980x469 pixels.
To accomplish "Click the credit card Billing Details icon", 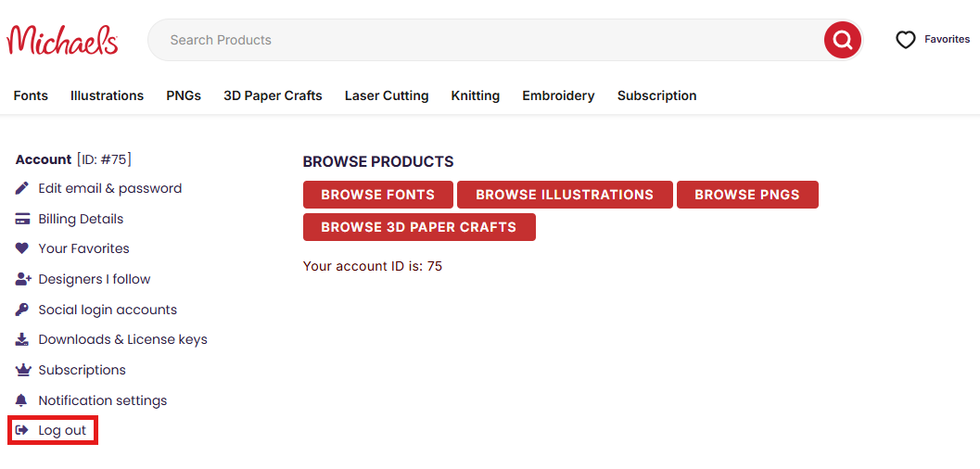I will tap(23, 219).
